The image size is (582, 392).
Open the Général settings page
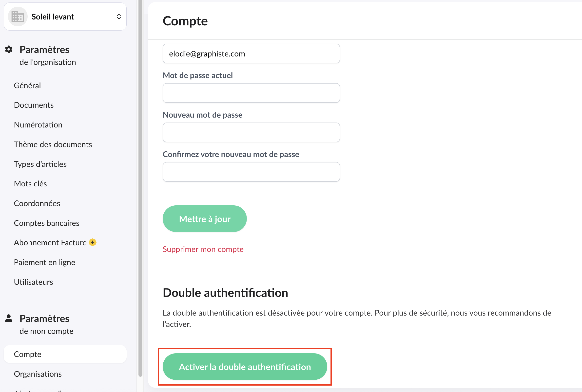click(x=27, y=86)
